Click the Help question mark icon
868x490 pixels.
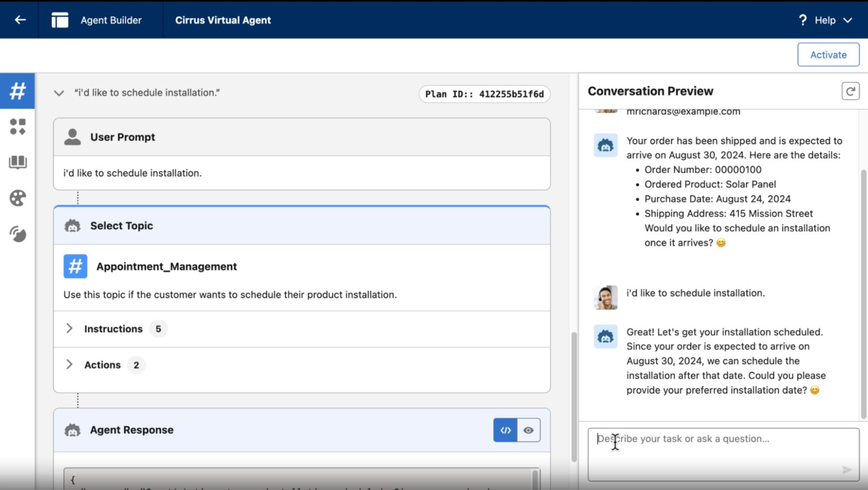[x=802, y=20]
